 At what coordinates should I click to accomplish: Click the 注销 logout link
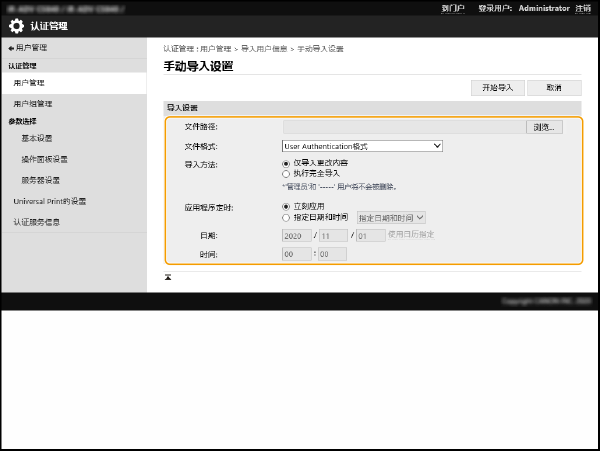[x=582, y=8]
